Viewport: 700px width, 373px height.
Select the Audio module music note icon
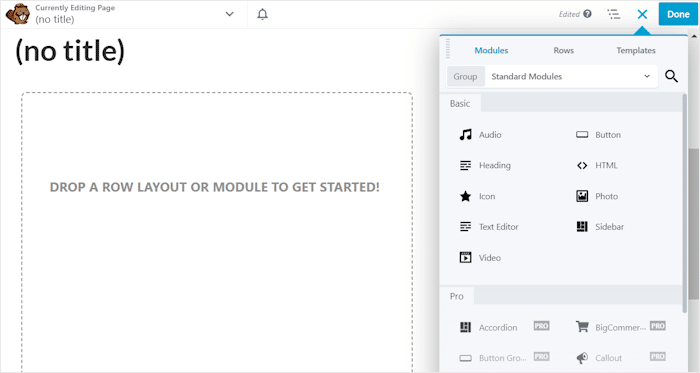[466, 134]
